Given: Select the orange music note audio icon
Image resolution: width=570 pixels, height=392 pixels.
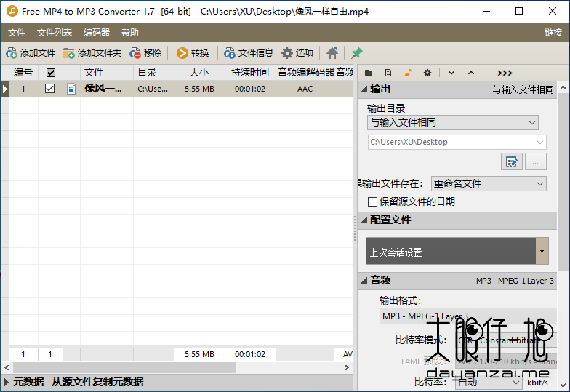Looking at the screenshot, I should pyautogui.click(x=408, y=73).
